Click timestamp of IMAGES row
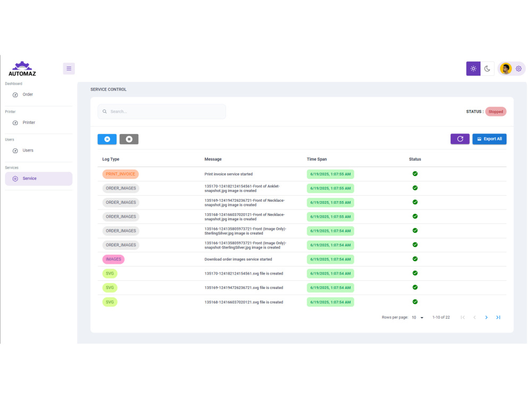532x399 pixels. point(330,259)
